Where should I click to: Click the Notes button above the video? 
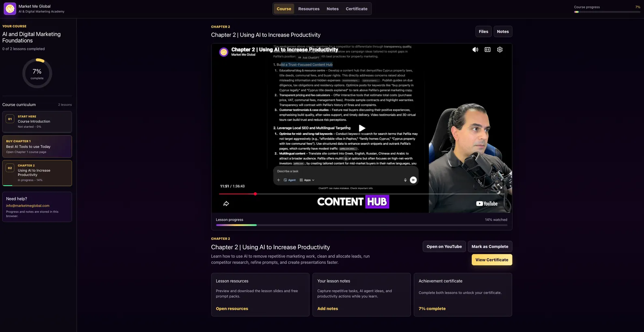point(503,32)
